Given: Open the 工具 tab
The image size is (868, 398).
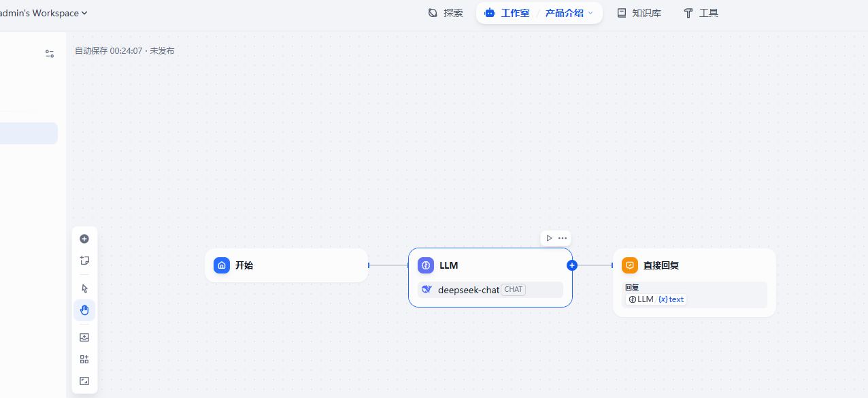Looking at the screenshot, I should (701, 13).
